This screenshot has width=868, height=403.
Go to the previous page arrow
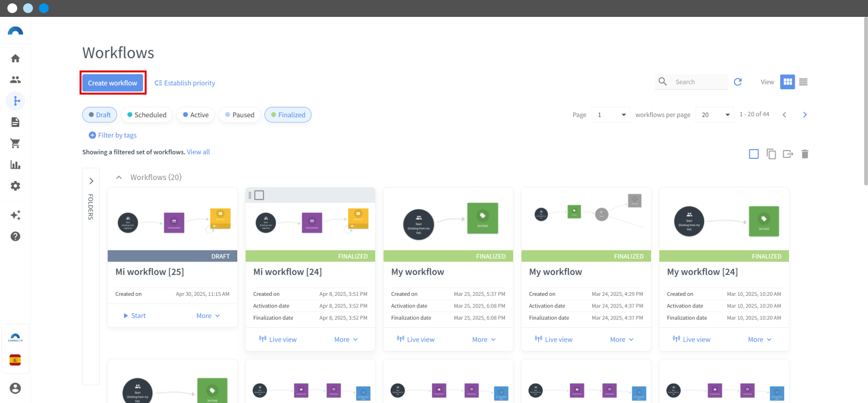(785, 115)
